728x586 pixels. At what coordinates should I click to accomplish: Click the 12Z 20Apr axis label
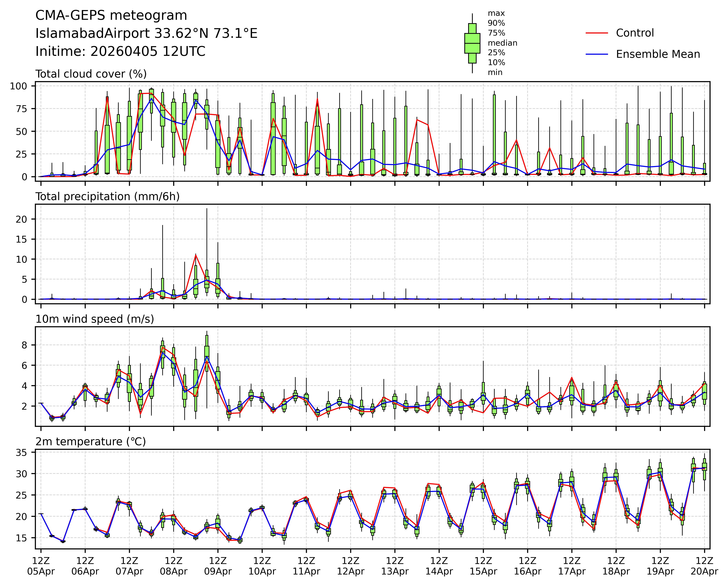[x=704, y=566]
